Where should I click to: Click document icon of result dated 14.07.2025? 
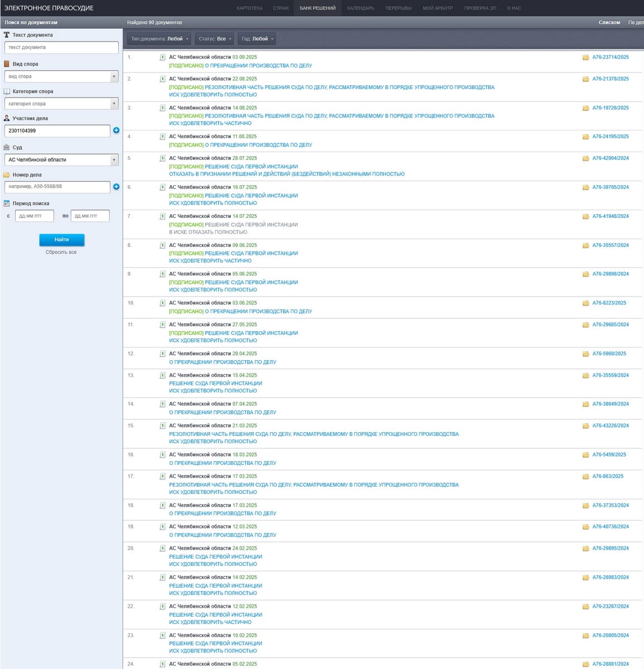point(163,216)
